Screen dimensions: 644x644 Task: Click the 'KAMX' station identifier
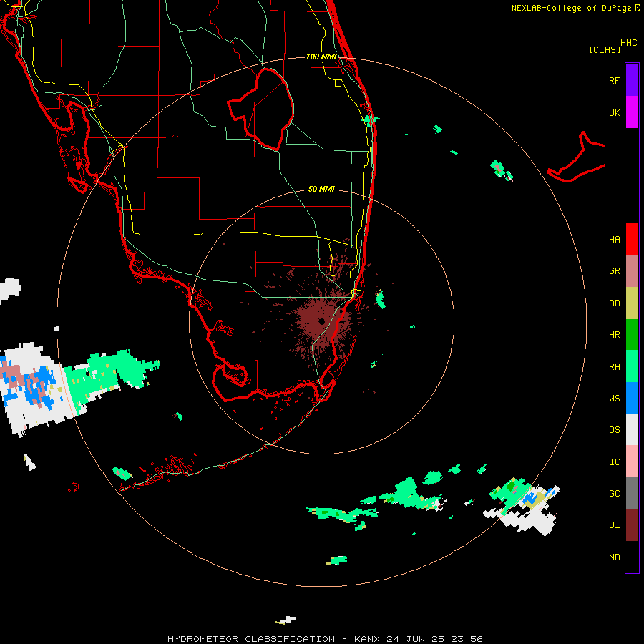pyautogui.click(x=367, y=639)
